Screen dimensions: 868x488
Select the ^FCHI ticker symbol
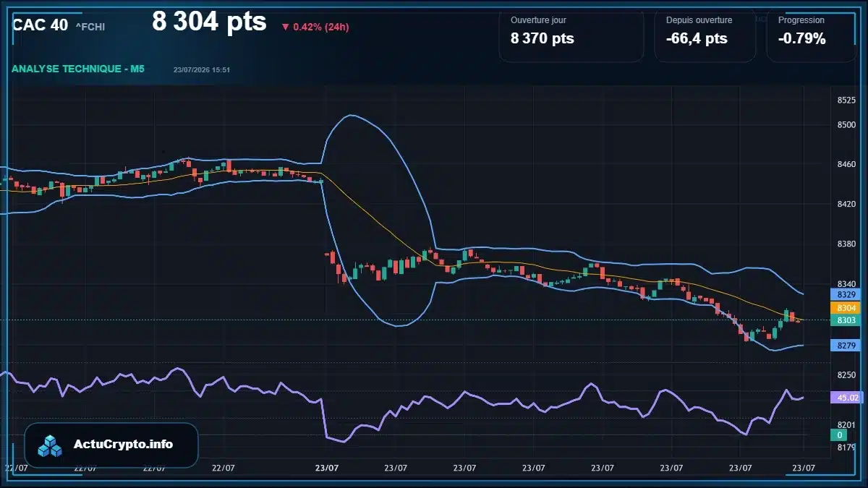pos(90,27)
